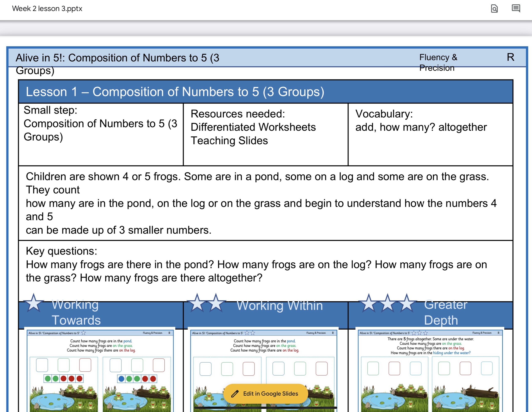The width and height of the screenshot is (532, 412).
Task: Tap the Alive in 5! slide title
Action: click(x=117, y=64)
